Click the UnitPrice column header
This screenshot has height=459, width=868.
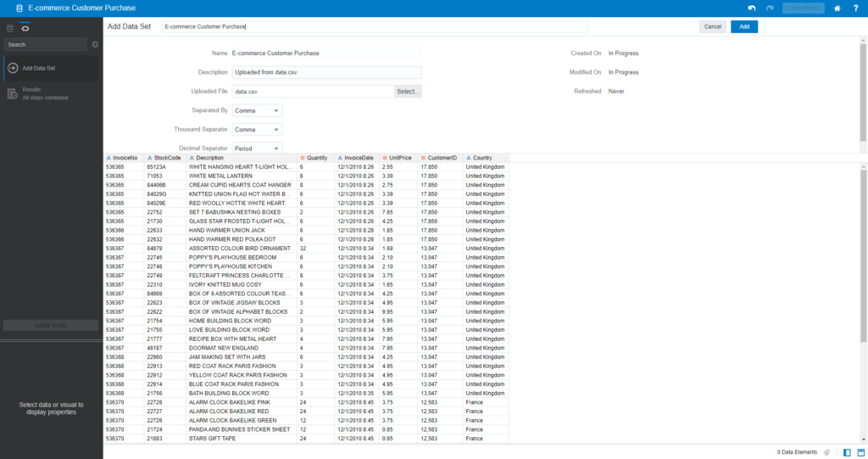coord(398,158)
